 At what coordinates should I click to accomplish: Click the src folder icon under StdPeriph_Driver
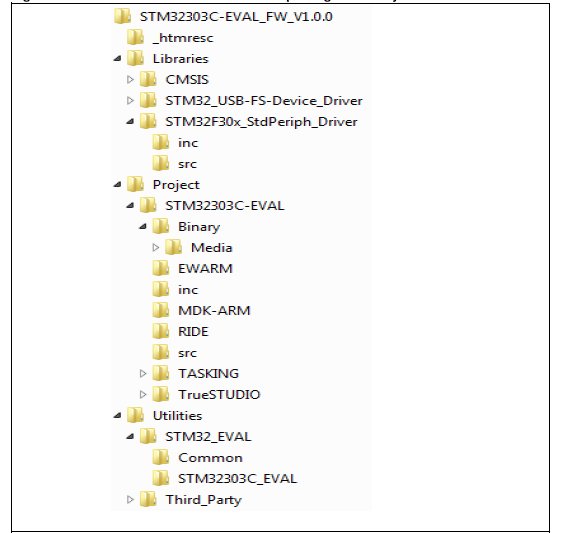(x=161, y=163)
